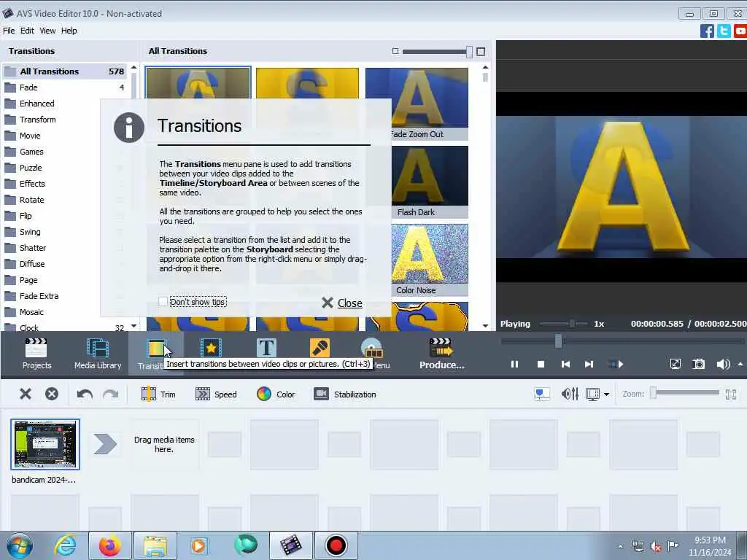This screenshot has width=747, height=560.
Task: Click the storyboard marker icon near the audio mixer
Action: tap(542, 394)
